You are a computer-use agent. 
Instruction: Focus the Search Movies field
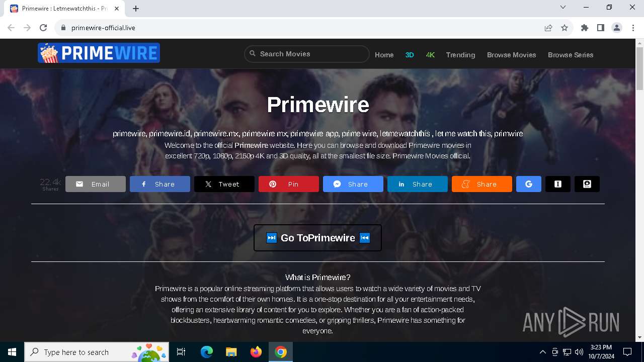(307, 54)
